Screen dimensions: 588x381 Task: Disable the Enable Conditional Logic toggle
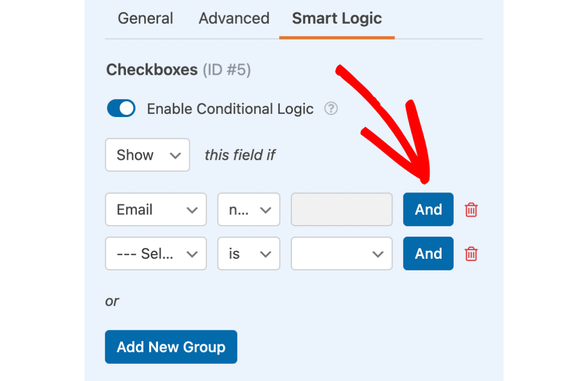click(x=121, y=109)
